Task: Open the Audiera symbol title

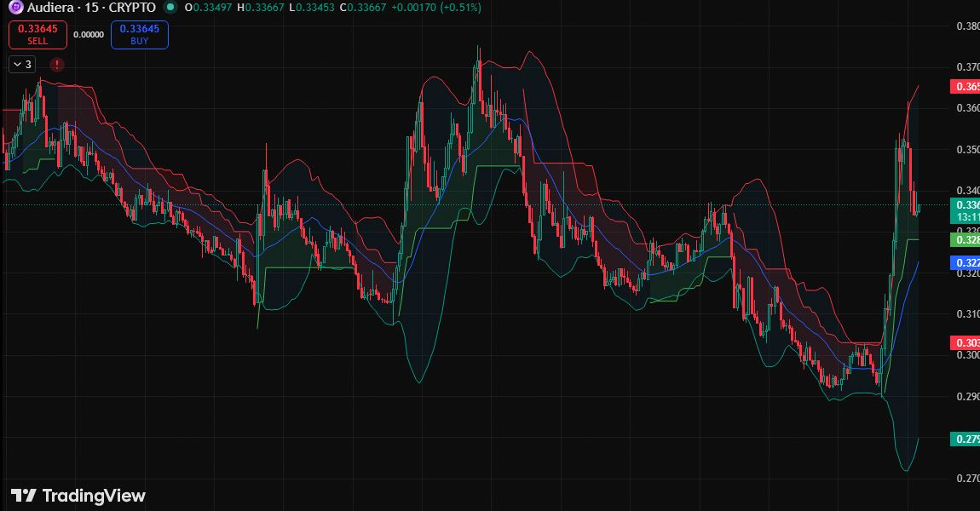Action: 90,8
